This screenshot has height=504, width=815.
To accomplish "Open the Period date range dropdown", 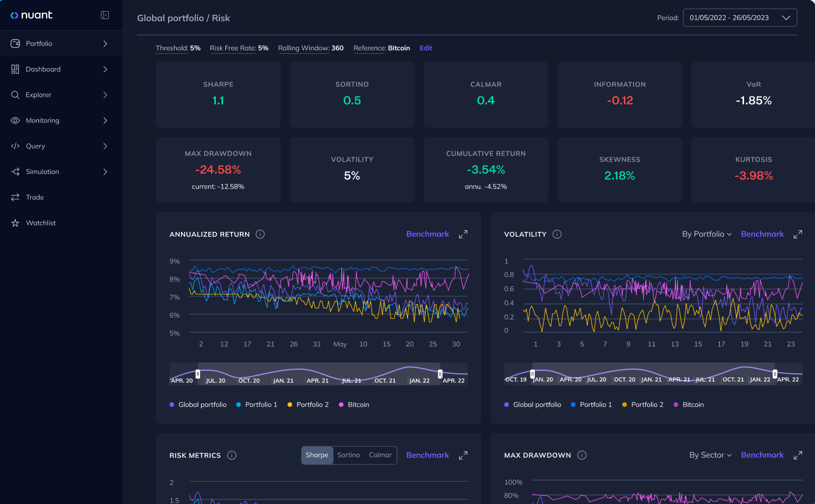I will (740, 17).
